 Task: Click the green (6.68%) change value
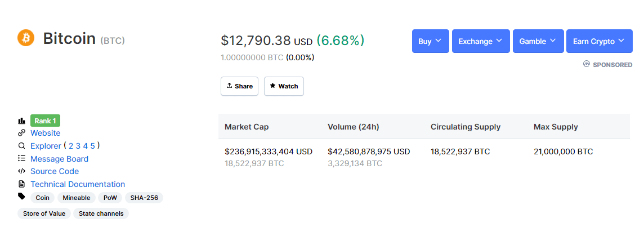pos(340,41)
